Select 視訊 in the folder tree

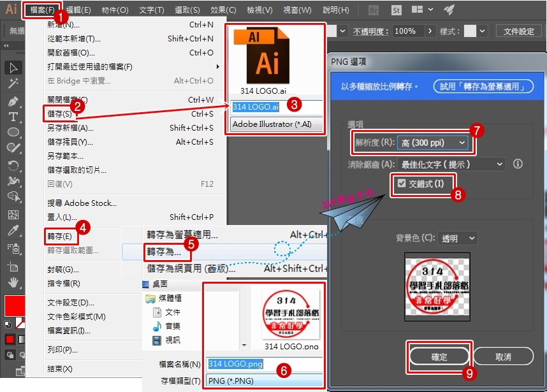click(x=166, y=340)
